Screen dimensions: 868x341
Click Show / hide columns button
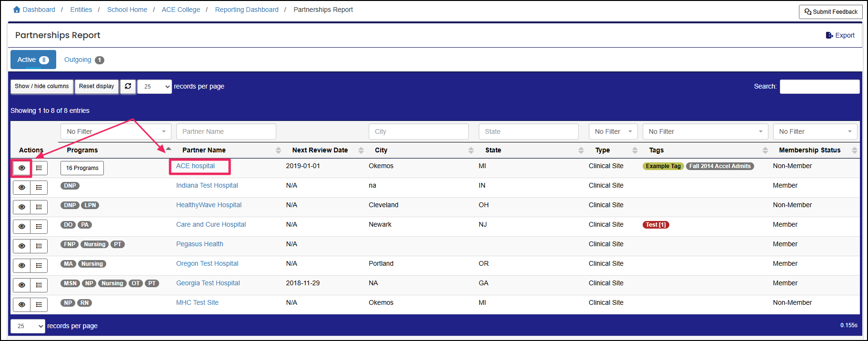tap(42, 86)
